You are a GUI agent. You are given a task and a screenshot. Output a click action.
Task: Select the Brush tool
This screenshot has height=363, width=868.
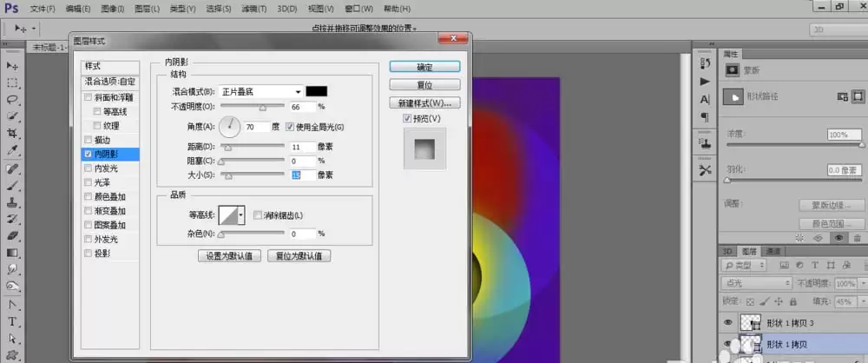click(x=12, y=186)
